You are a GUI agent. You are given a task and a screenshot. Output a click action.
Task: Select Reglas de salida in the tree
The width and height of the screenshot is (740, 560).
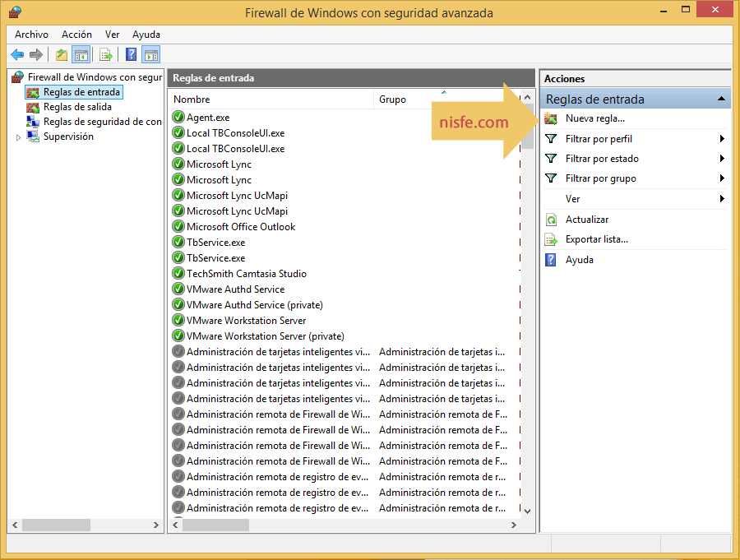pyautogui.click(x=77, y=107)
